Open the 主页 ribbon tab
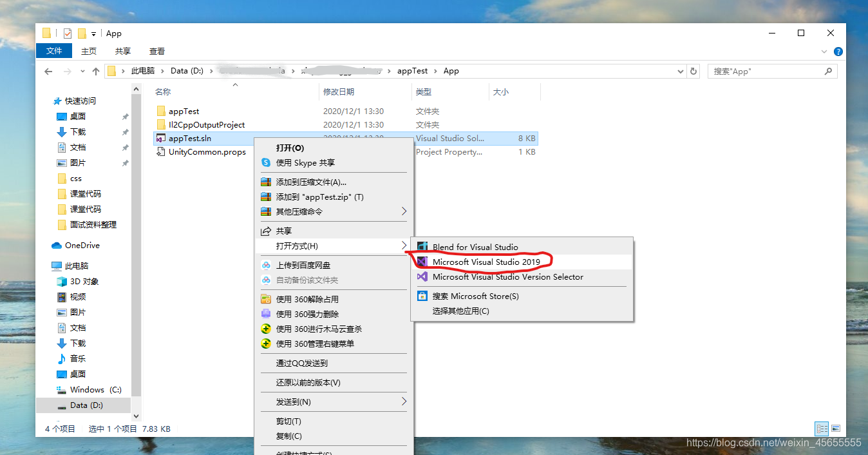The image size is (868, 455). [x=89, y=51]
